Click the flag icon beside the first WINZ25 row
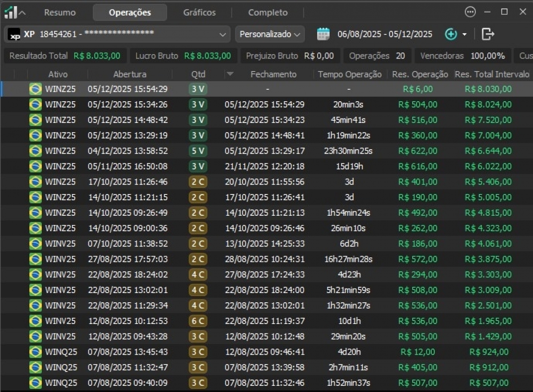The height and width of the screenshot is (392, 533). click(x=36, y=89)
